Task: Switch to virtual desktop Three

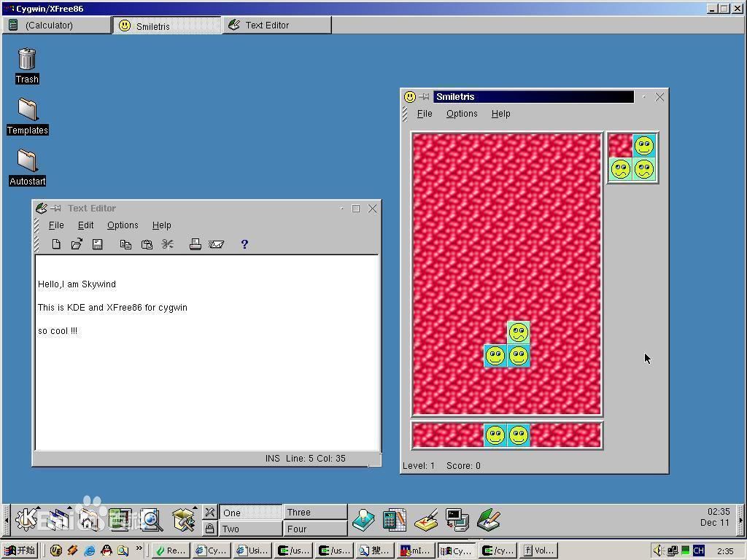Action: tap(315, 513)
